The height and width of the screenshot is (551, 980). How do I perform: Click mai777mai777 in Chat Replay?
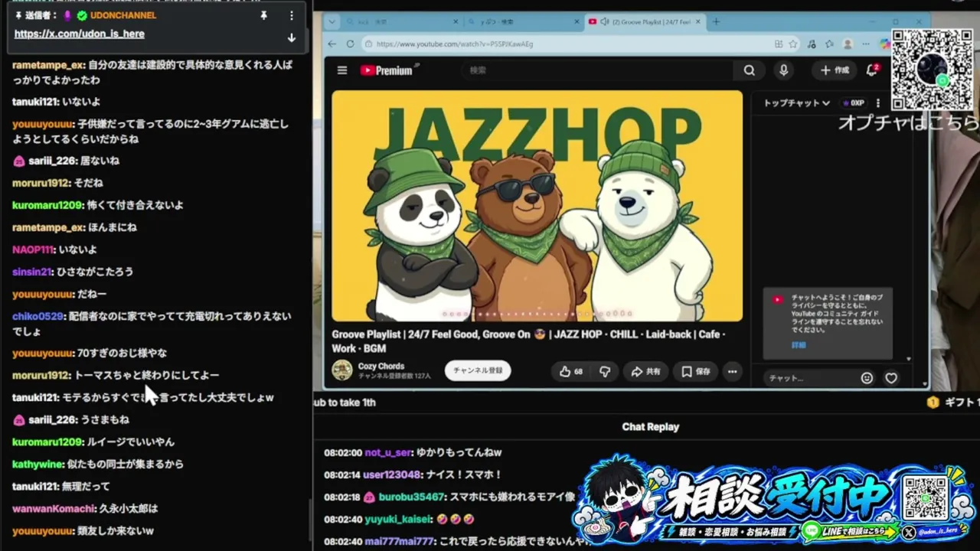coord(399,541)
